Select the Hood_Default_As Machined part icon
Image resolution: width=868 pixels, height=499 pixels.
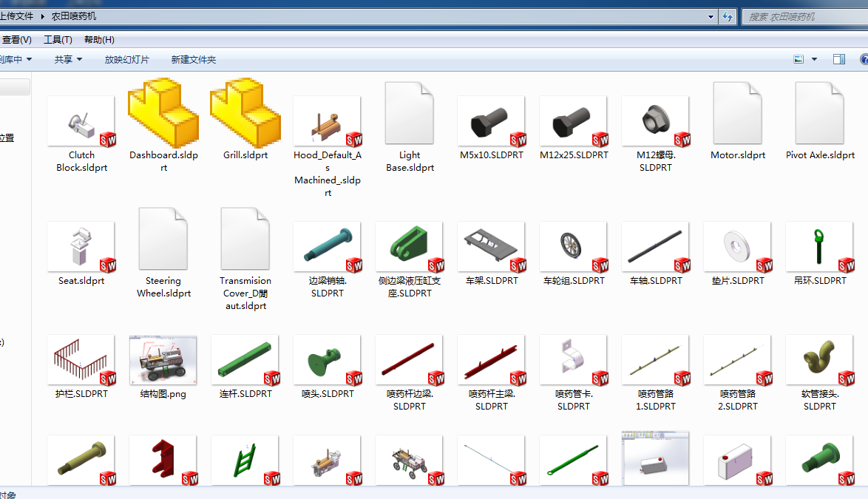point(327,120)
